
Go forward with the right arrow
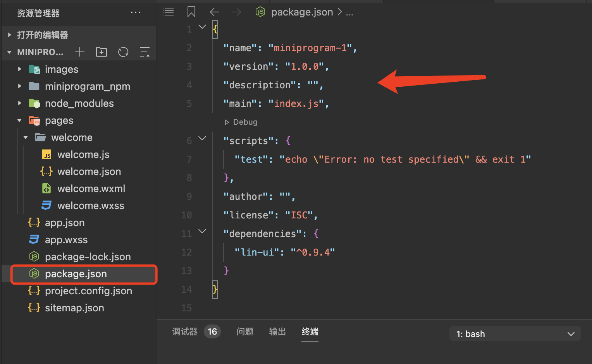pos(236,12)
